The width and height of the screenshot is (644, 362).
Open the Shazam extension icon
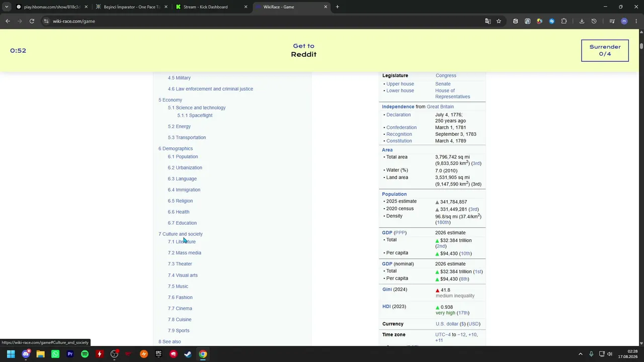tap(551, 21)
